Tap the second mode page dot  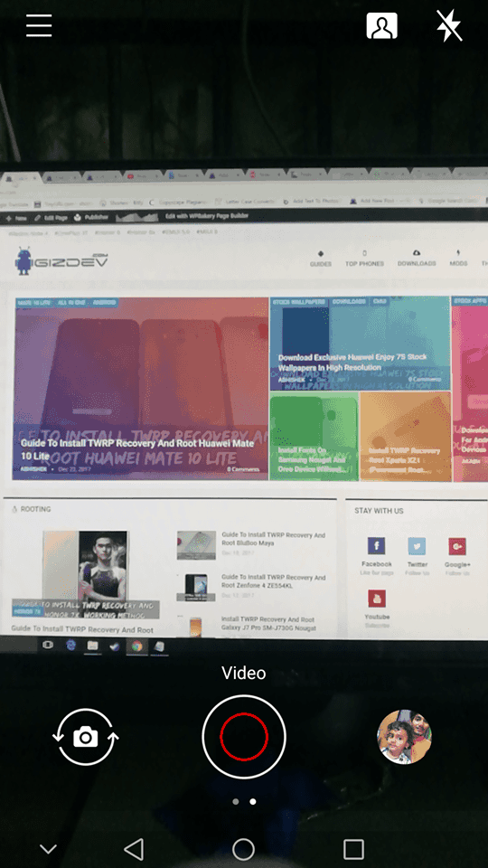click(253, 801)
